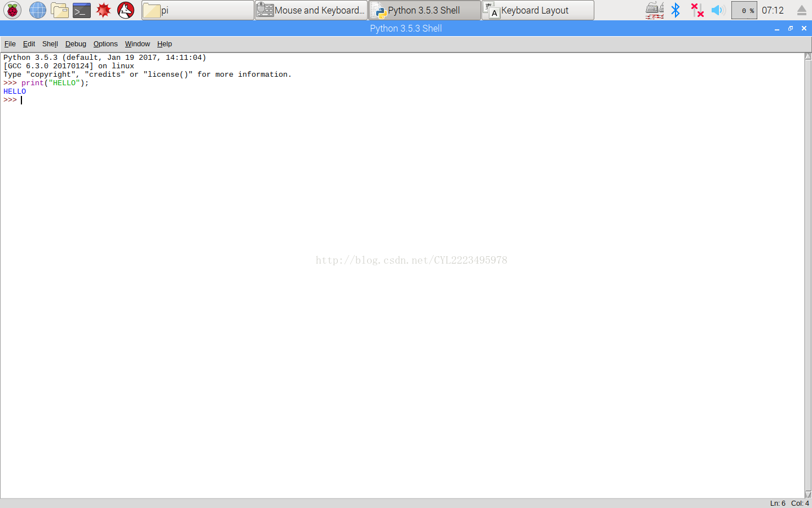Click the CPU usage monitor showing 0 %
This screenshot has width=812, height=508.
744,10
